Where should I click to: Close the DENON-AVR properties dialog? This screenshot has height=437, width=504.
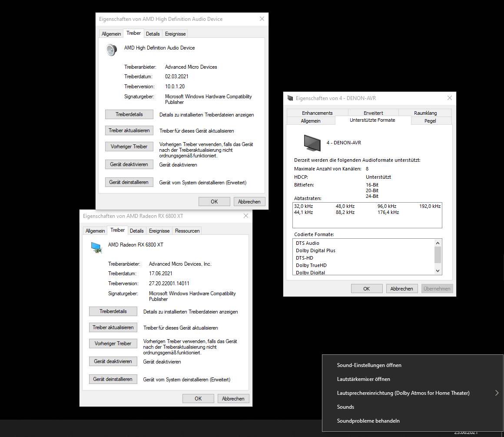pyautogui.click(x=450, y=98)
